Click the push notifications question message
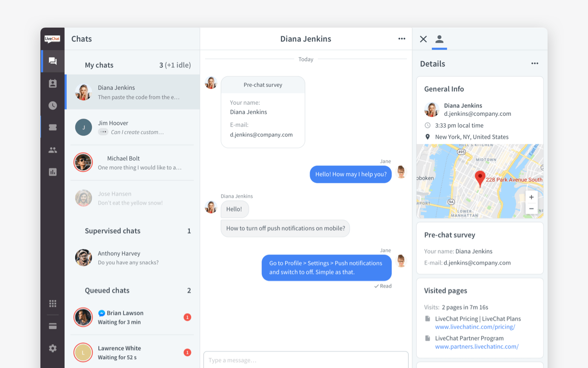Screen dimensions: 588x368 click(285, 228)
